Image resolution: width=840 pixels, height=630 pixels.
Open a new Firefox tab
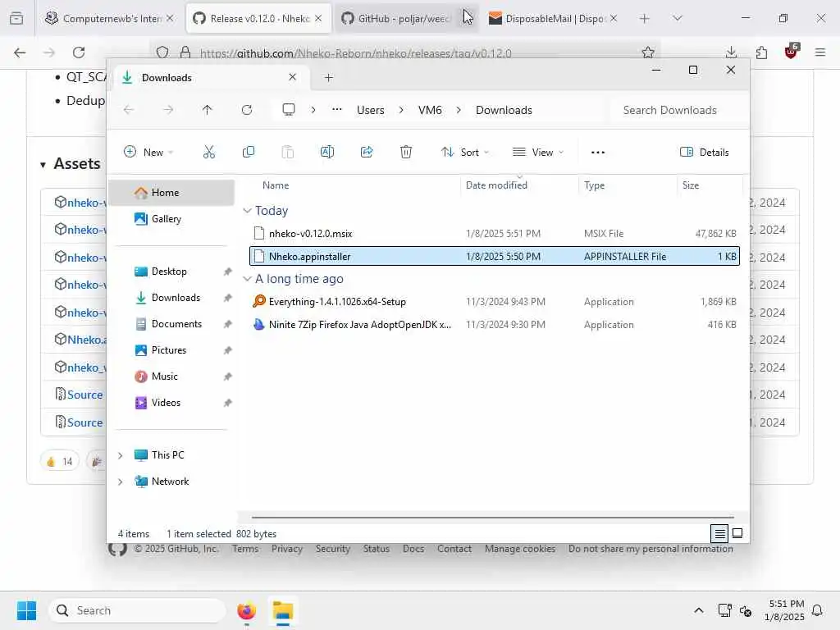tap(645, 19)
